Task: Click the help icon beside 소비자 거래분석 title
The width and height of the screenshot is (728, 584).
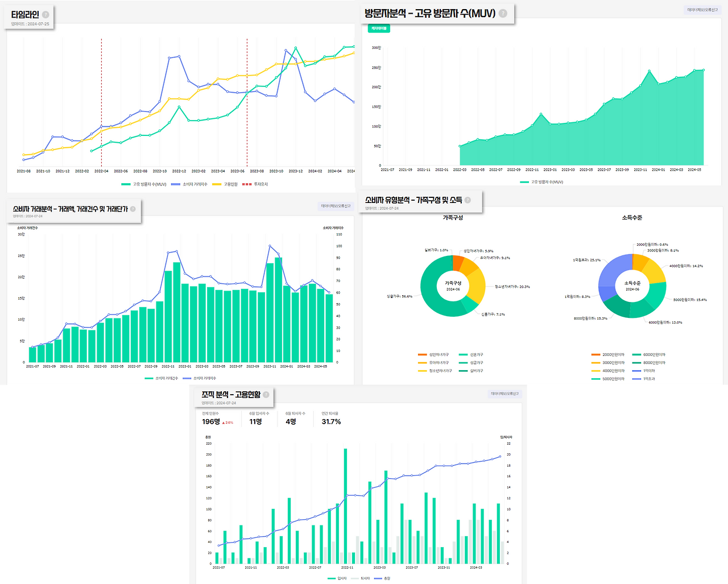Action: pyautogui.click(x=133, y=209)
